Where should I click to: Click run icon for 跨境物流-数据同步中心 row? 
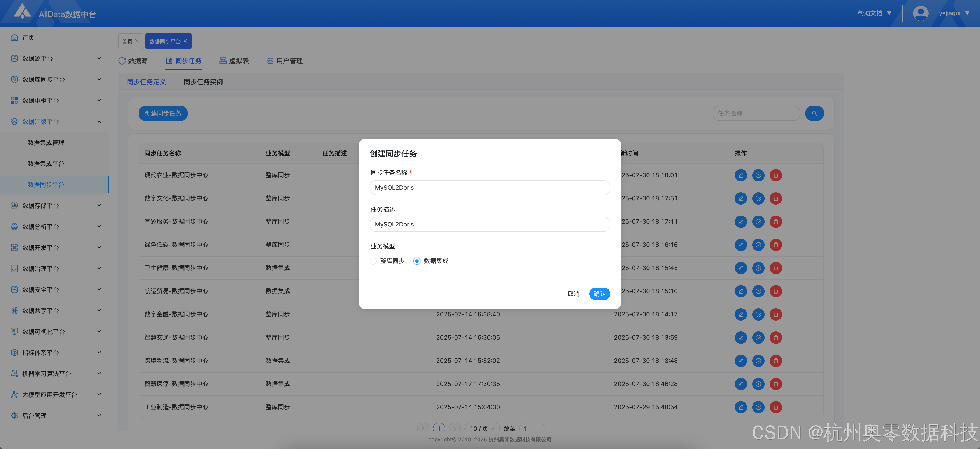pyautogui.click(x=758, y=361)
